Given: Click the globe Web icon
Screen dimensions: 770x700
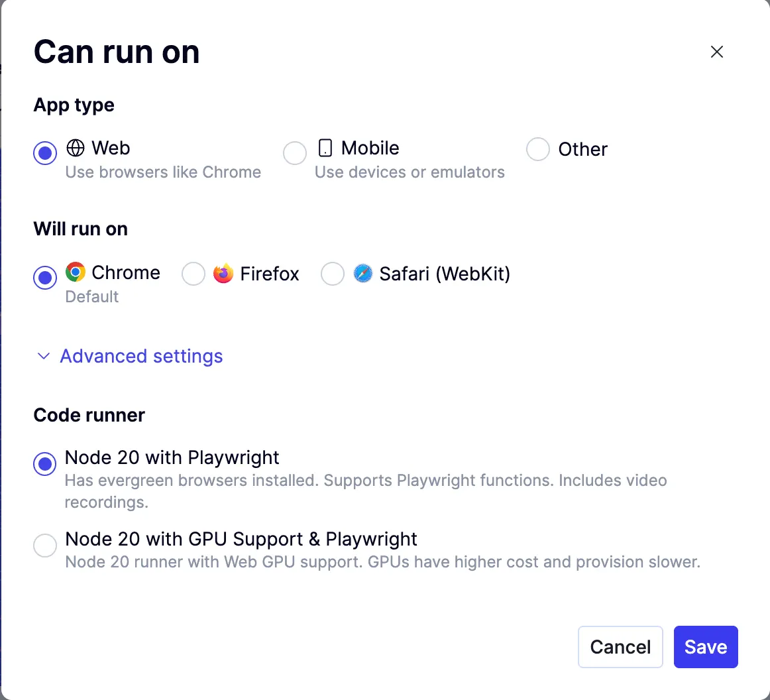Looking at the screenshot, I should (76, 148).
